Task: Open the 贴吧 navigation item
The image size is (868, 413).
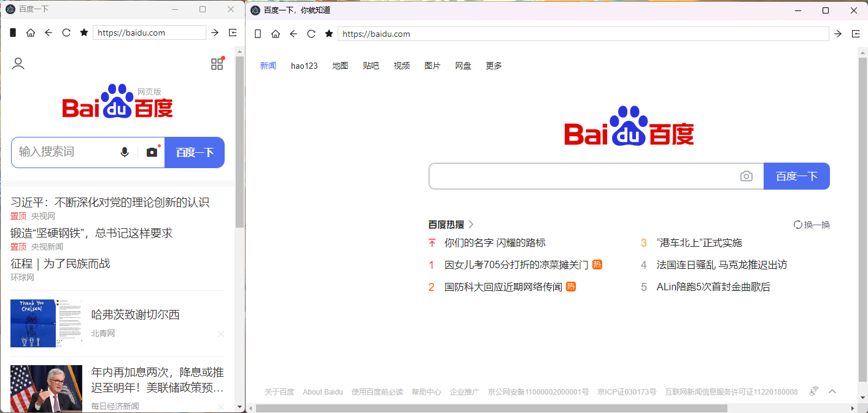Action: click(x=371, y=66)
